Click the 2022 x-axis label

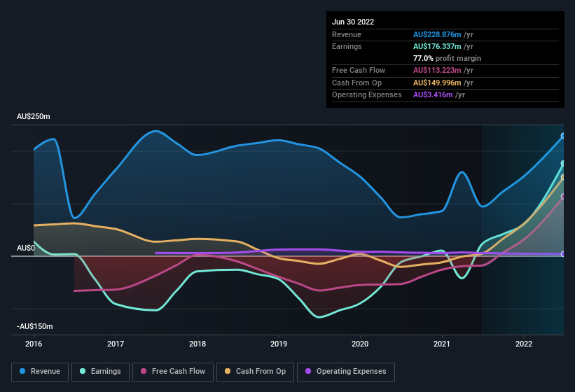click(524, 344)
